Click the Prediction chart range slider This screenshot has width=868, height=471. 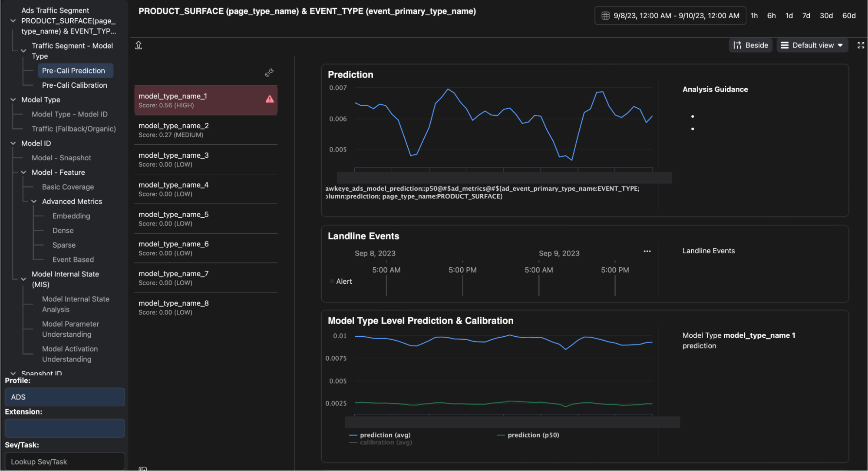(504, 177)
